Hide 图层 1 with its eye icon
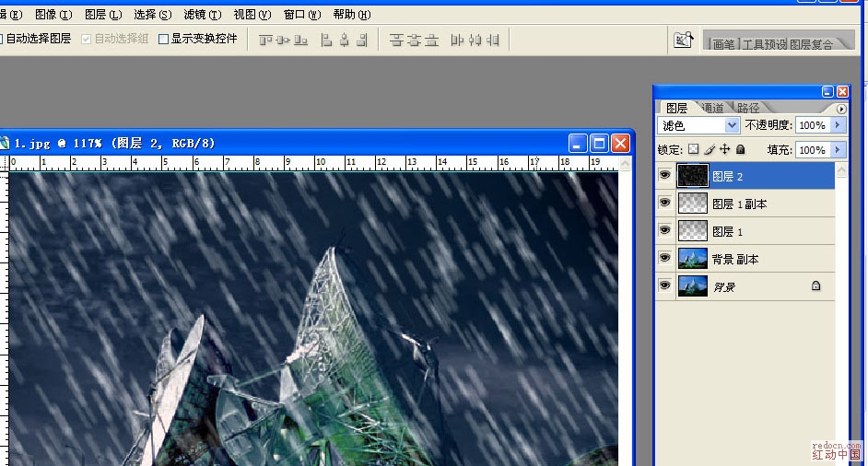Viewport: 868px width, 466px height. click(665, 231)
